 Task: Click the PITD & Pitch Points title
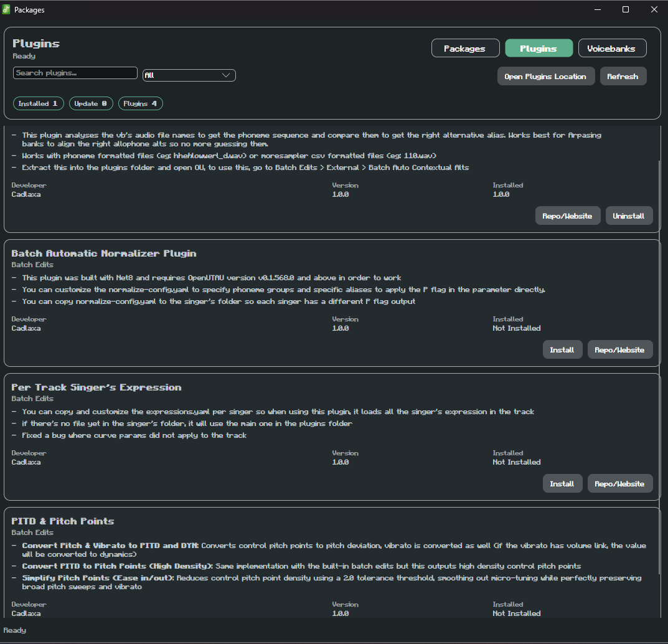tap(63, 521)
